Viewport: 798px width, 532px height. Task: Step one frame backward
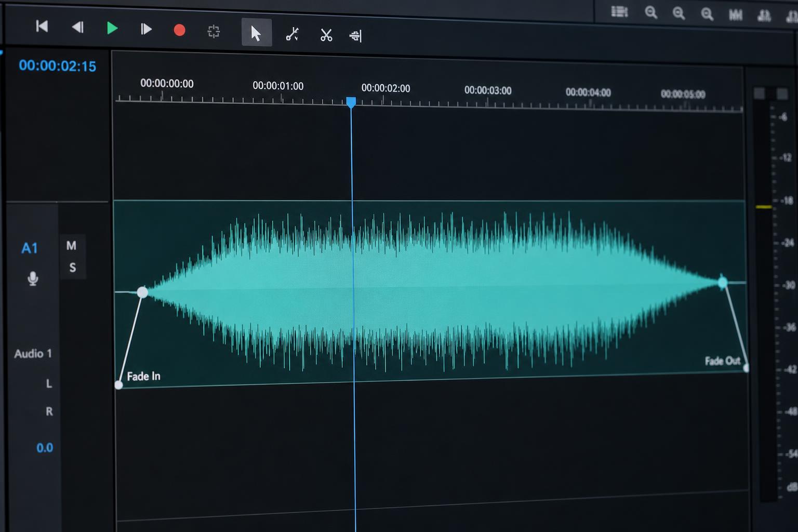coord(77,27)
